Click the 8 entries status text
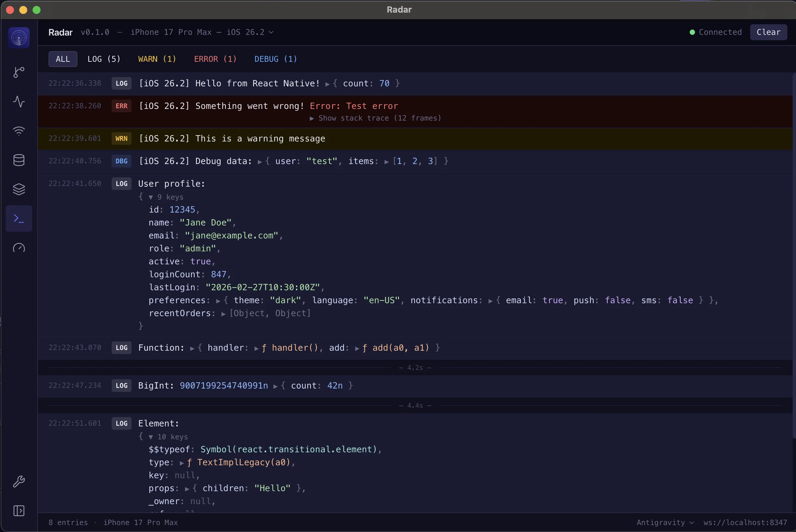This screenshot has height=532, width=796. 68,522
